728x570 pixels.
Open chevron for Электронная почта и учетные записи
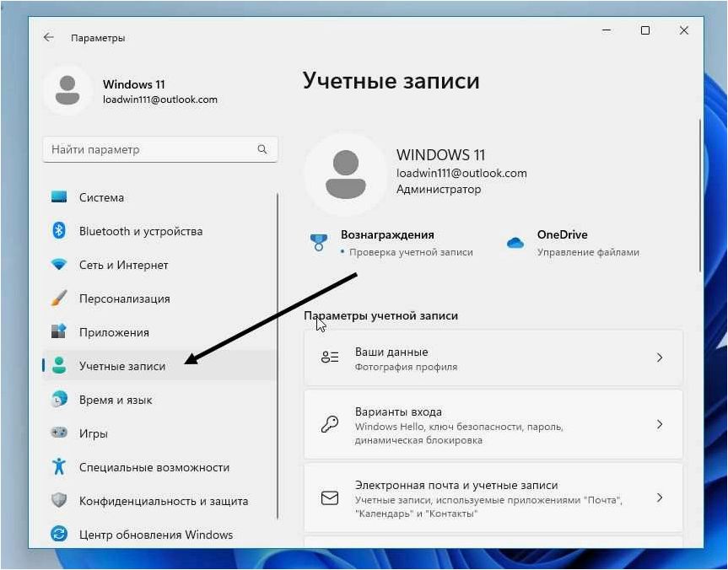coord(660,497)
